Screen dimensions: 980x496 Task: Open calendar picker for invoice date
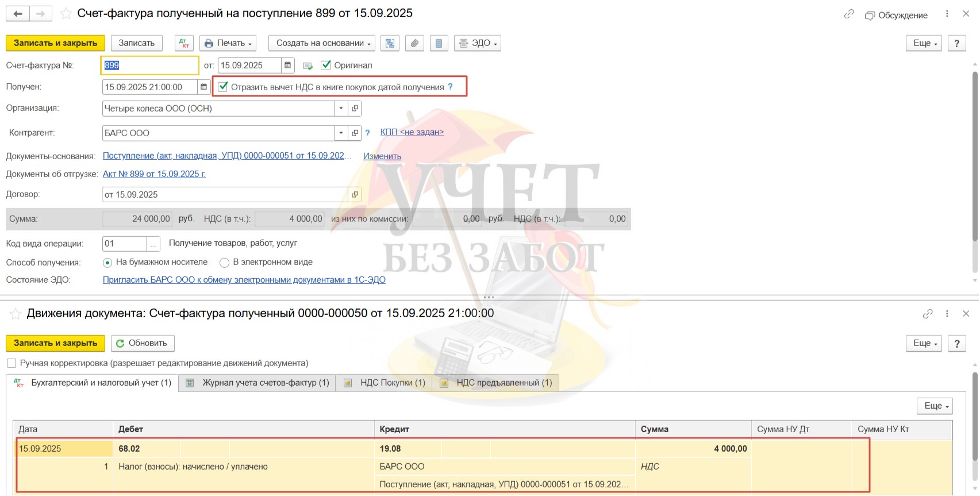288,66
